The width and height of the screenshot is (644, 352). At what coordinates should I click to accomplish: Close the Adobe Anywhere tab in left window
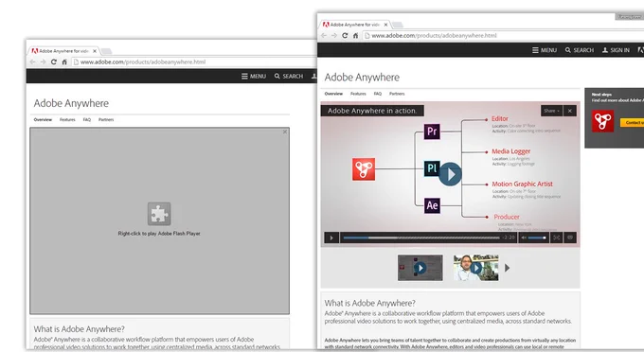95,51
